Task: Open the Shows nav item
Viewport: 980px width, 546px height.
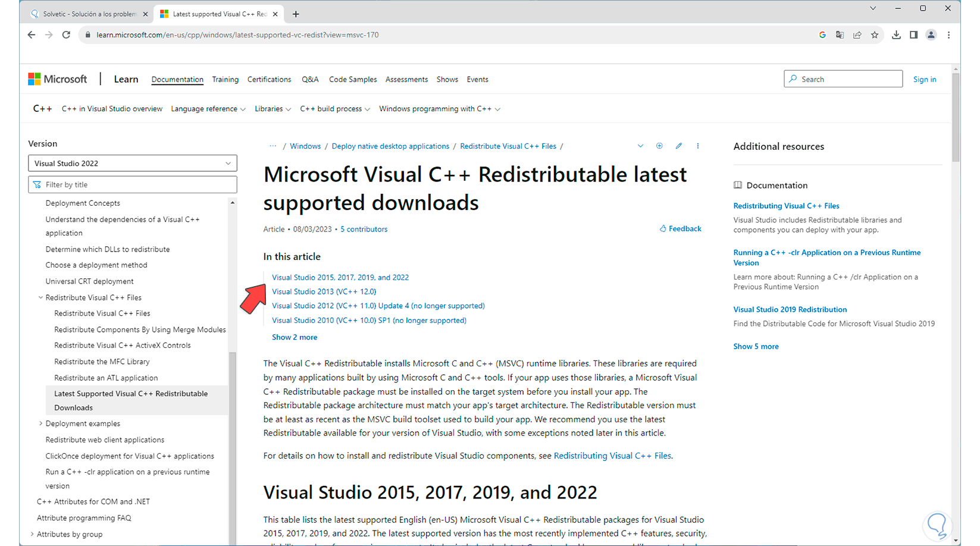Action: click(x=447, y=79)
